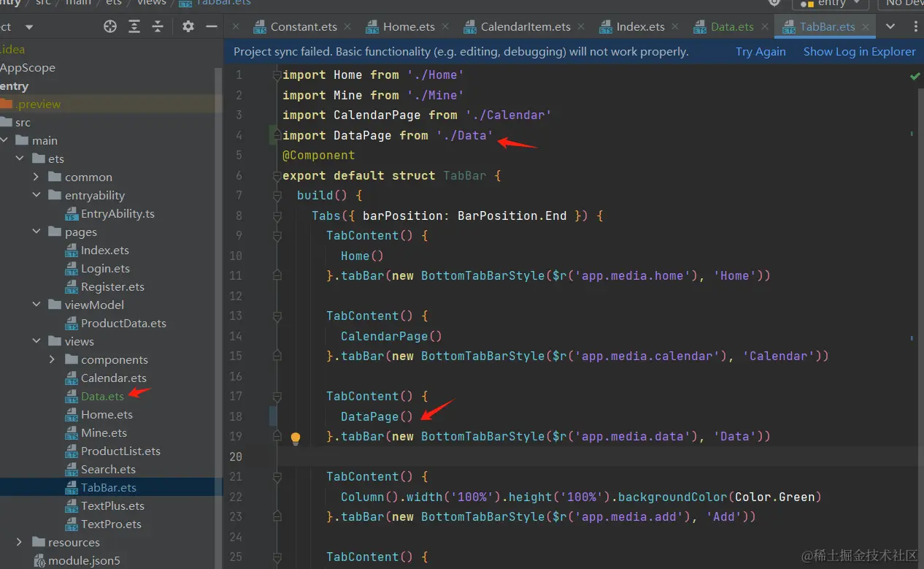924x569 pixels.
Task: Switch to the CalendarItem.ets tab
Action: pyautogui.click(x=525, y=26)
